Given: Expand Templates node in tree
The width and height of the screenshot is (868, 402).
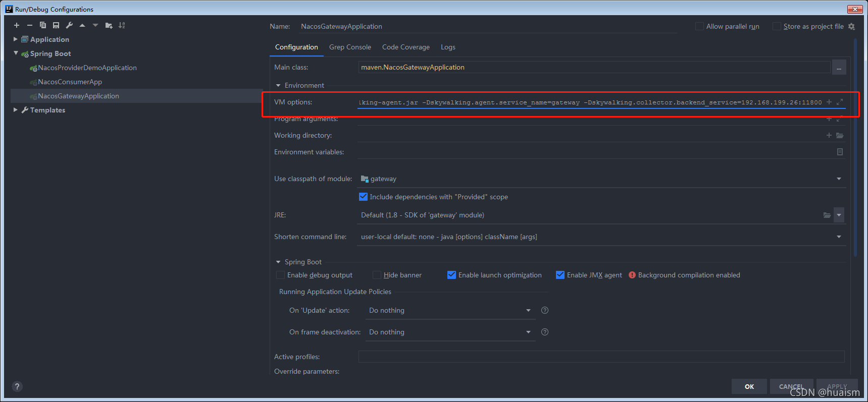Looking at the screenshot, I should pyautogui.click(x=16, y=109).
